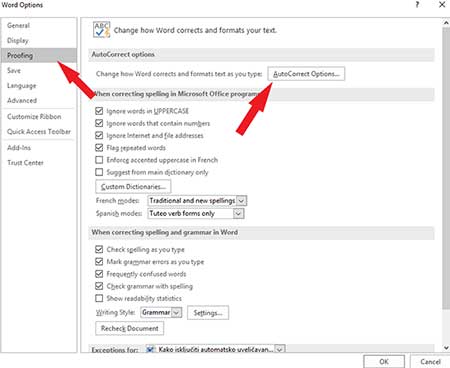
Task: Toggle Check grammar with spelling
Action: click(x=99, y=286)
